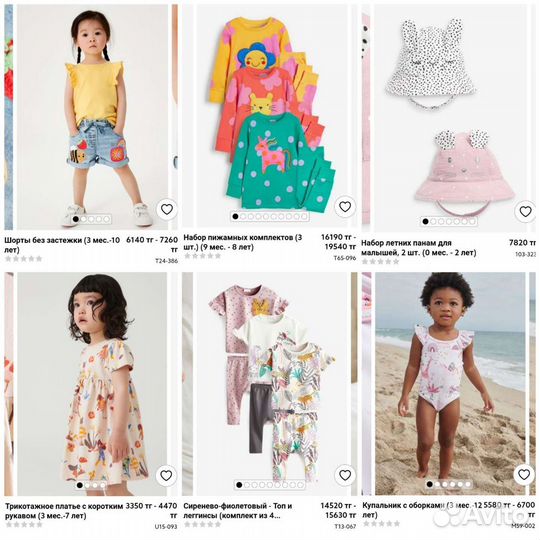Image resolution: width=540 pixels, height=540 pixels.
Task: Select last carousel dot on floral dress photo
Action: pyautogui.click(x=103, y=485)
